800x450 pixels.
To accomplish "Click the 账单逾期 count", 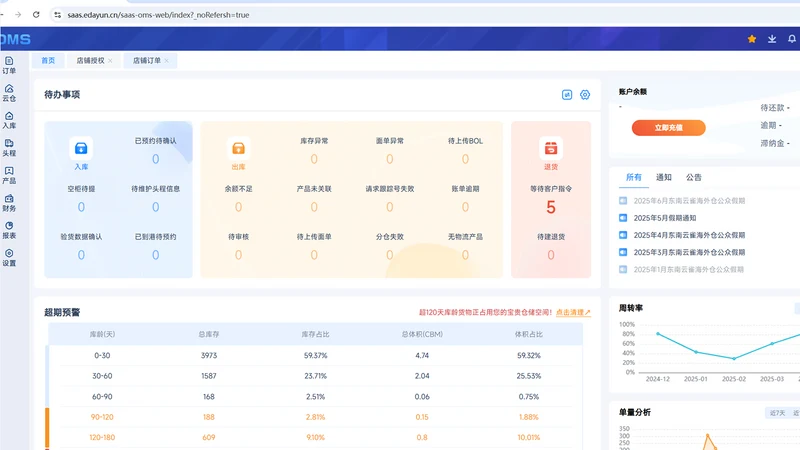I will (465, 207).
